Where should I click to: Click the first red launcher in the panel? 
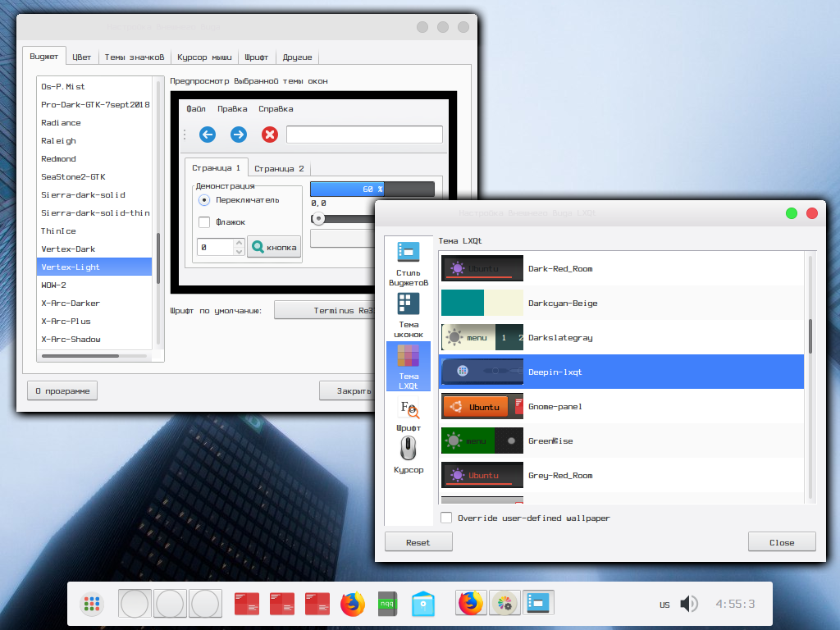(x=247, y=604)
